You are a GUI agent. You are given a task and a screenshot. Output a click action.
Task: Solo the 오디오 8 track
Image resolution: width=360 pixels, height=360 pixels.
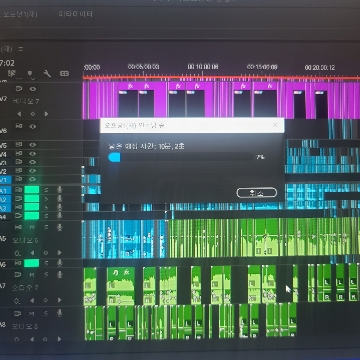(46, 313)
